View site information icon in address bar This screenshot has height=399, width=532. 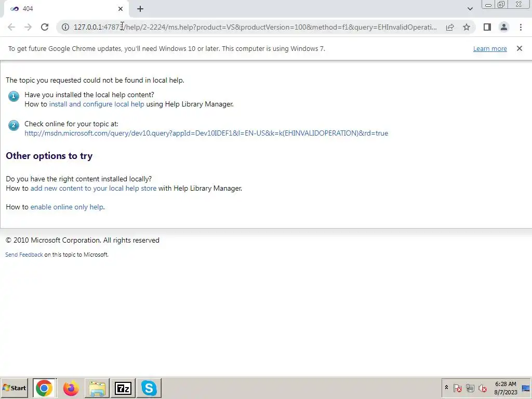coord(65,27)
